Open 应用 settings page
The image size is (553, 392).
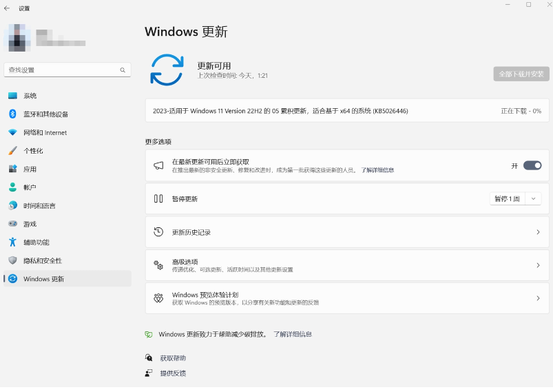coord(30,169)
